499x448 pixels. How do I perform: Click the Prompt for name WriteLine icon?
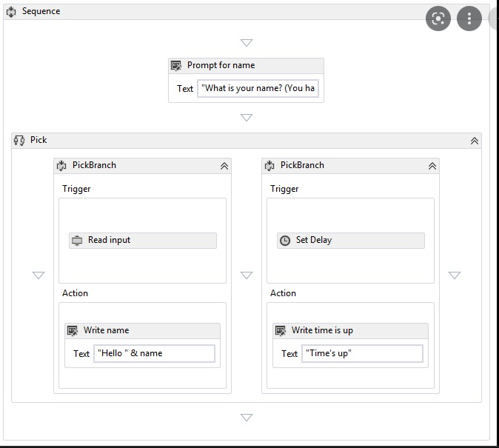pyautogui.click(x=176, y=66)
